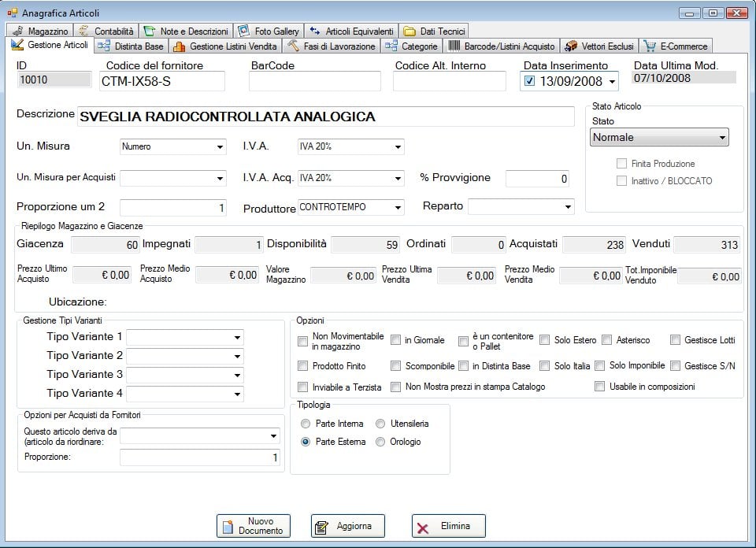Click the Elimina button
Image resolution: width=756 pixels, height=548 pixels.
pos(448,526)
